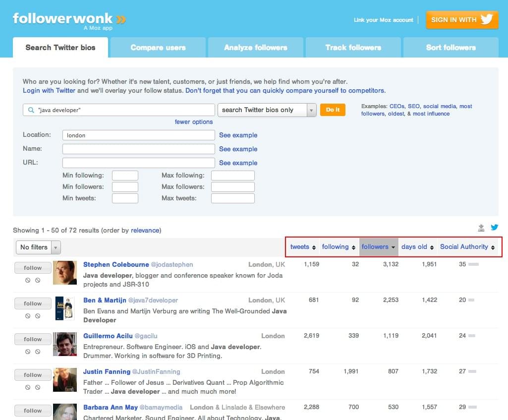Click left circle icon under Guillermo Acilu's follow button

[x=28, y=351]
